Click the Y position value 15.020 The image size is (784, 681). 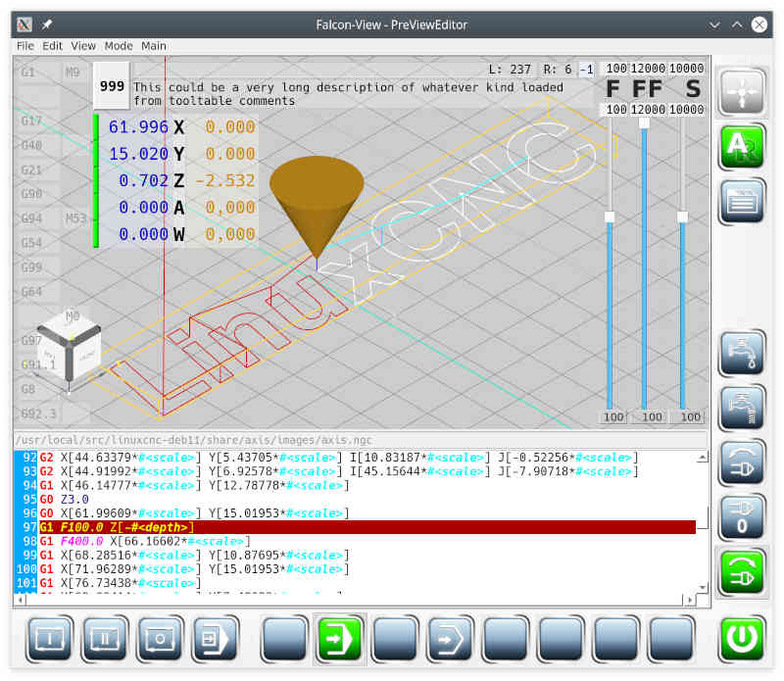click(138, 154)
